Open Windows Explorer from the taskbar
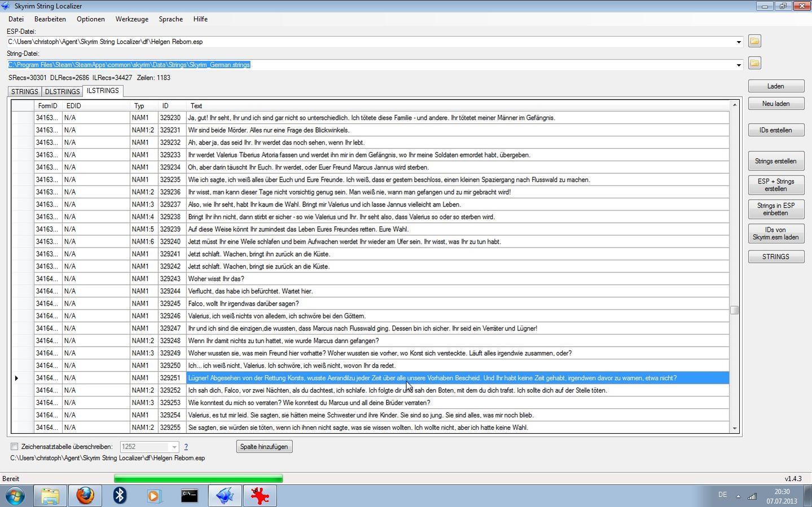Screen dimensions: 812x507 (x=50, y=496)
